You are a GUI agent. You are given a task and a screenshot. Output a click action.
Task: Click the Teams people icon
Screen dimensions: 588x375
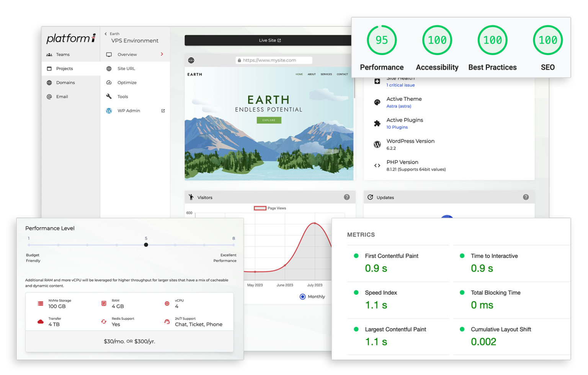pos(49,55)
